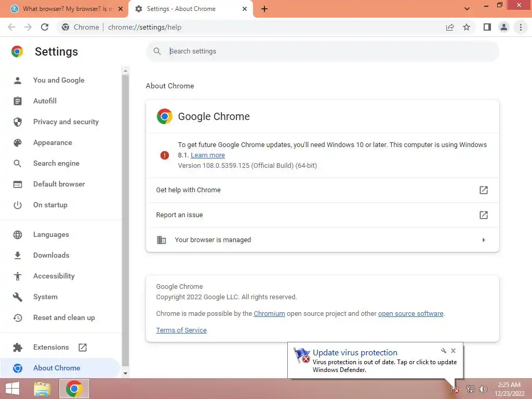
Task: Click the Action Center flag icon
Action: (455, 389)
